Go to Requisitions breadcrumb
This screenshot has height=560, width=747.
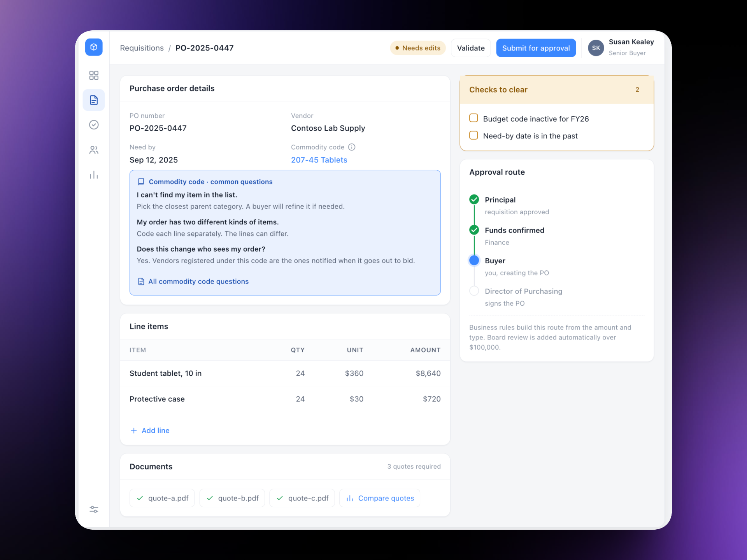(142, 48)
